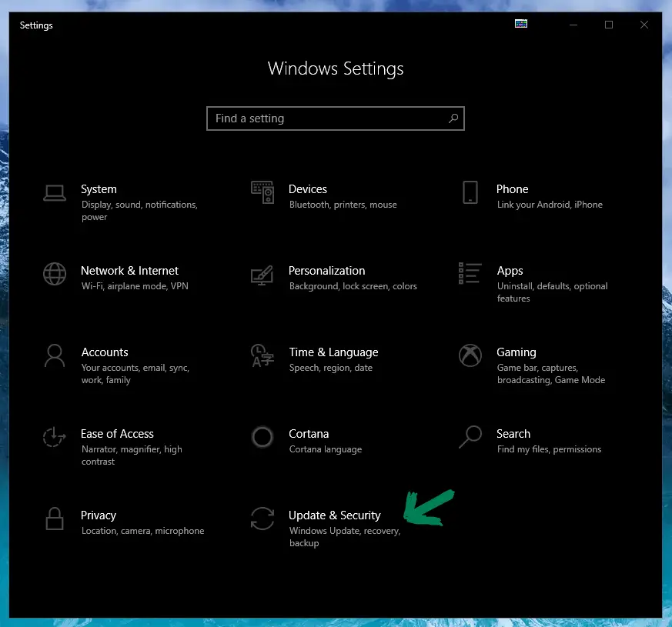Click the Privacy heading text
Image resolution: width=672 pixels, height=627 pixels.
point(98,515)
